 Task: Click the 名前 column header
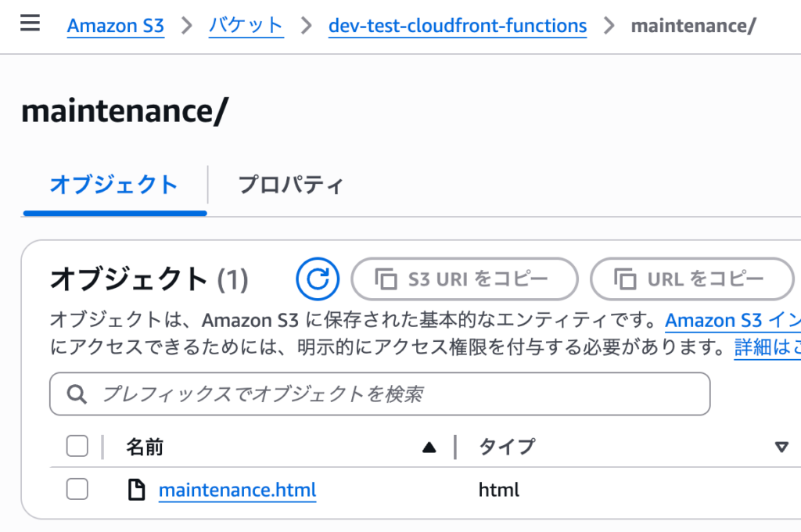[x=145, y=448]
